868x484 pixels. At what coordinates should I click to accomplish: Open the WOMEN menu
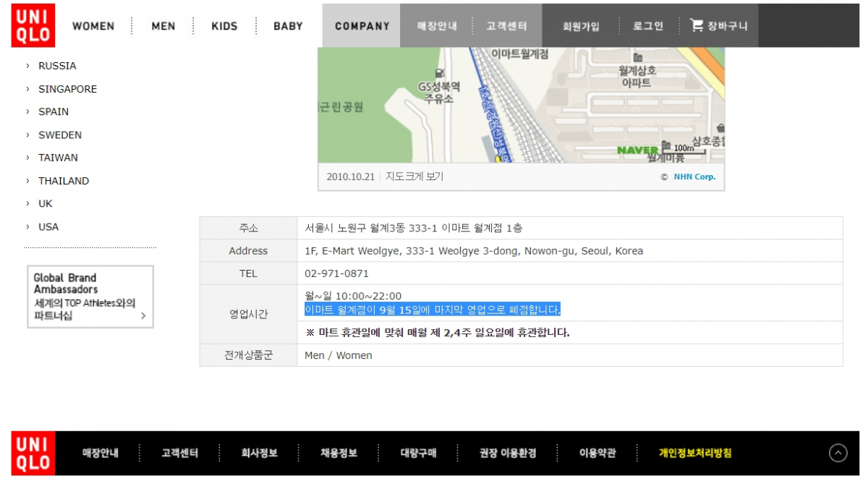93,26
